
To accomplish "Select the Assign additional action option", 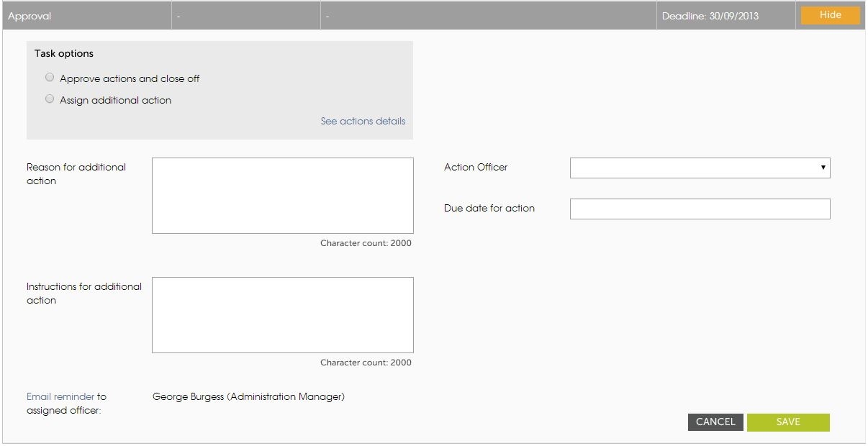I will [50, 100].
